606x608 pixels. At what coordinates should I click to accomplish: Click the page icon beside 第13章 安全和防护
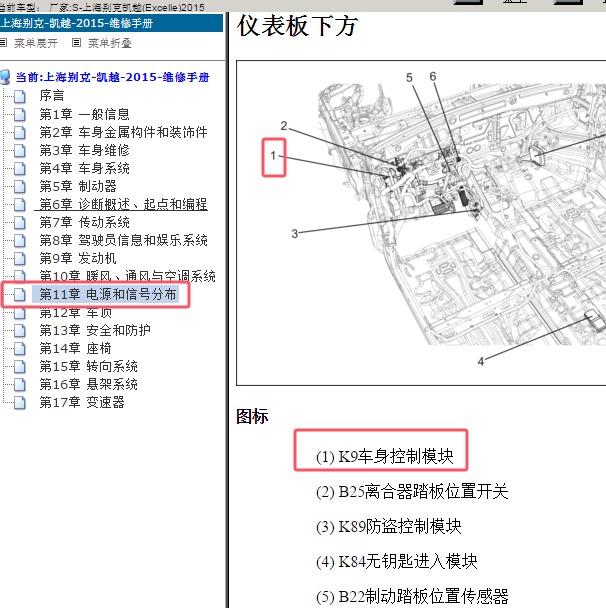pos(20,331)
